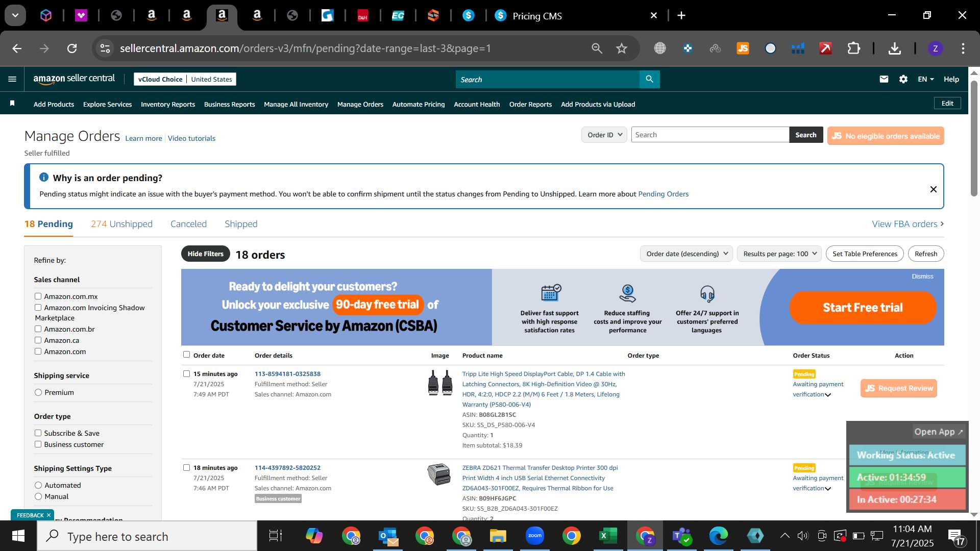Click the Start Free trial button

tap(863, 308)
